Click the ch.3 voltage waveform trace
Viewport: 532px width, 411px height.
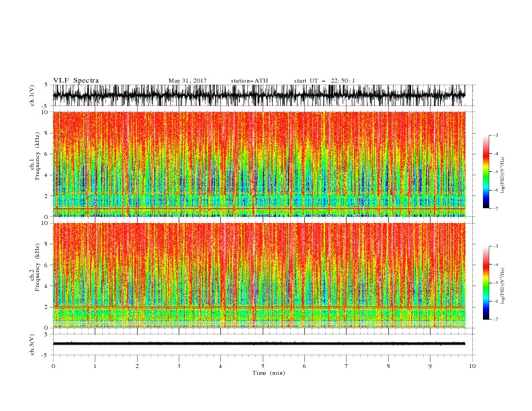(259, 344)
